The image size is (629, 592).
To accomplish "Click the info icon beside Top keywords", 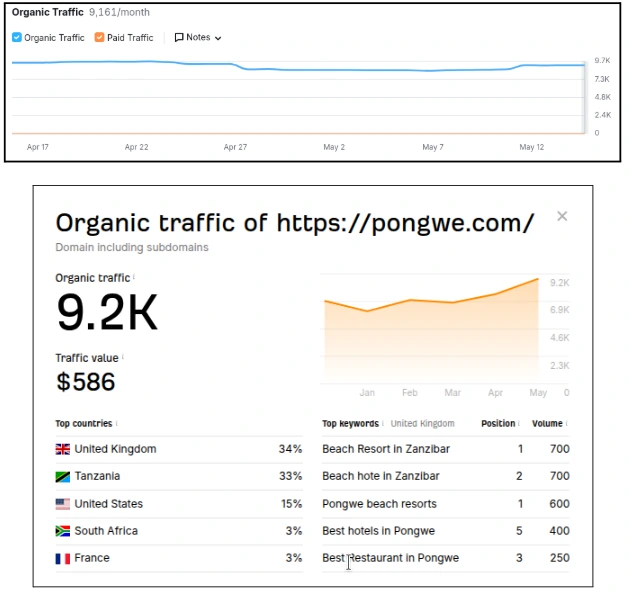I will [x=383, y=423].
